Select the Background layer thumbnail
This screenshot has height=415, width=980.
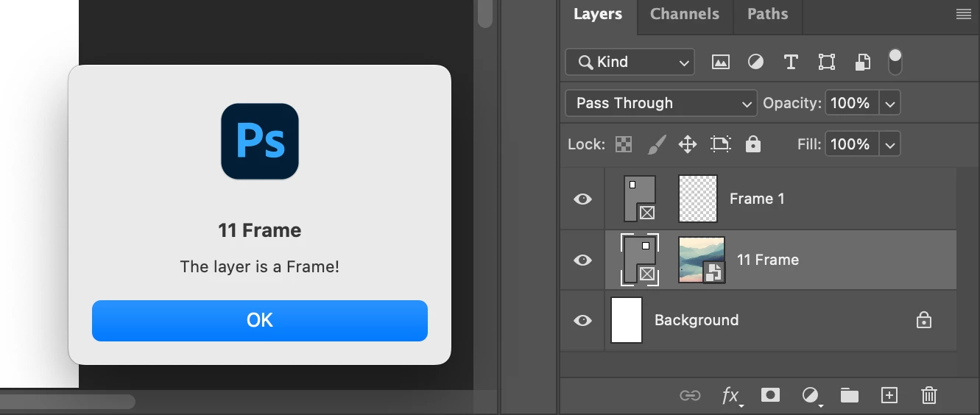click(627, 320)
